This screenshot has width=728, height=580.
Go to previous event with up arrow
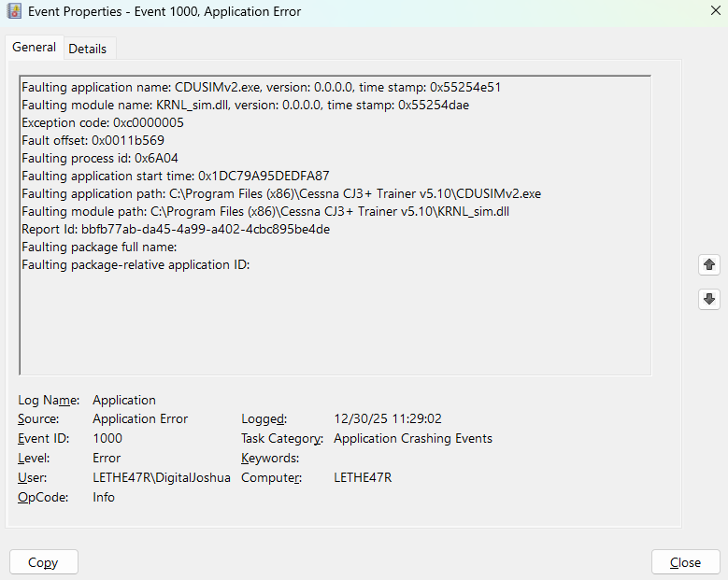pos(709,265)
